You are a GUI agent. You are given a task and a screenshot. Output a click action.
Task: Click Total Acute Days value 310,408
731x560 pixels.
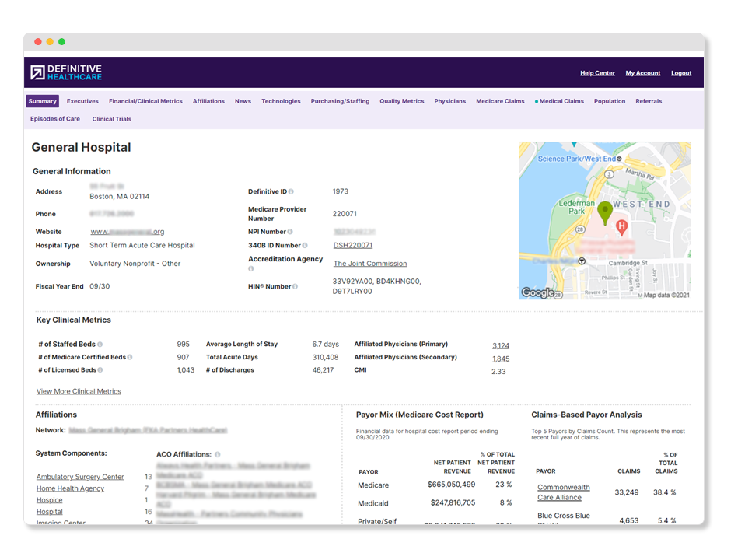[325, 358]
